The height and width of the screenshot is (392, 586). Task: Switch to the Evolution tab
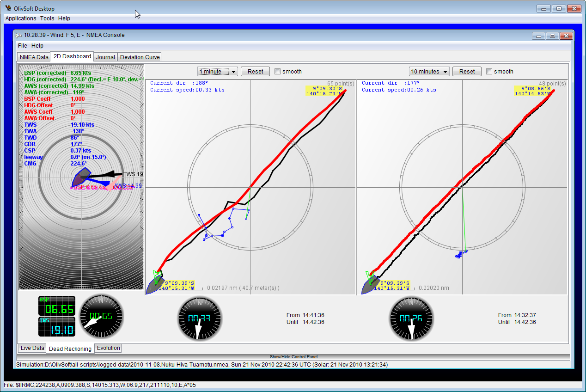coord(108,348)
